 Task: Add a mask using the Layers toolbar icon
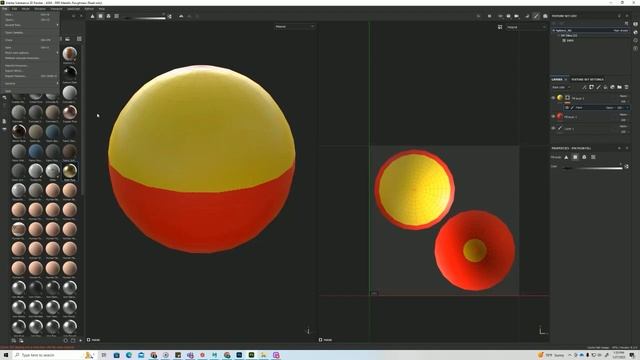(x=591, y=87)
